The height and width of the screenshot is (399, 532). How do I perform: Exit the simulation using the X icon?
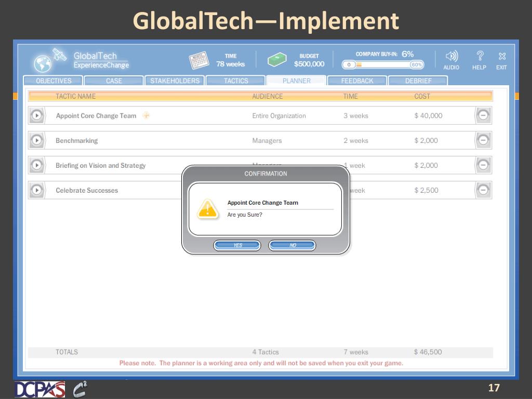[x=502, y=56]
